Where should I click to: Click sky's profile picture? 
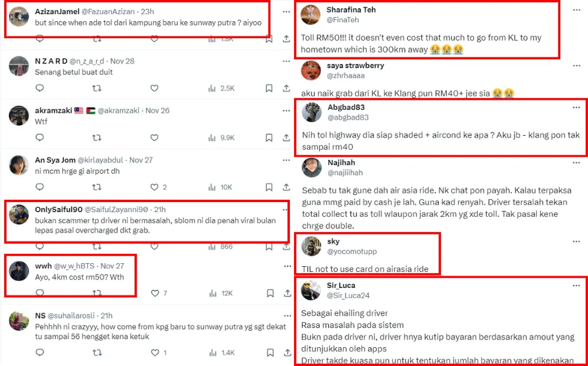(x=311, y=246)
